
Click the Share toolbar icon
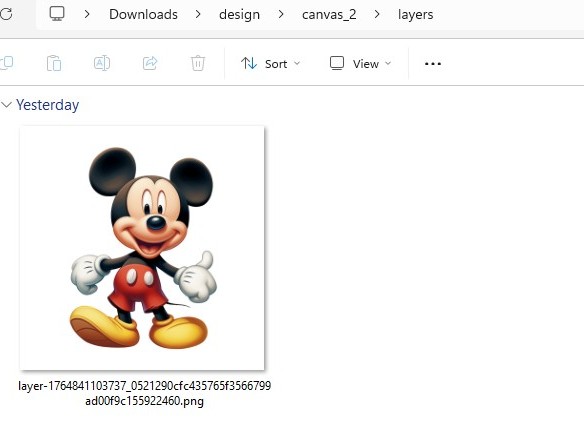click(150, 63)
